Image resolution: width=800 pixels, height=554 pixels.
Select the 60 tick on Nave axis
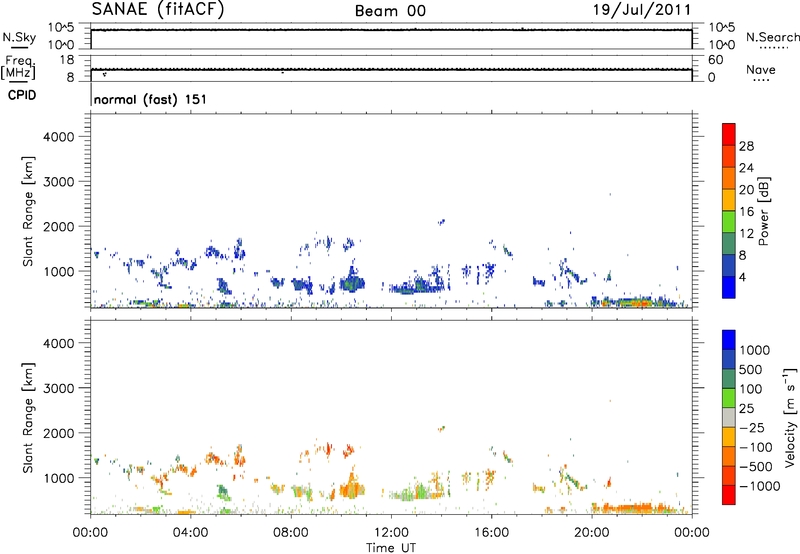pyautogui.click(x=715, y=60)
